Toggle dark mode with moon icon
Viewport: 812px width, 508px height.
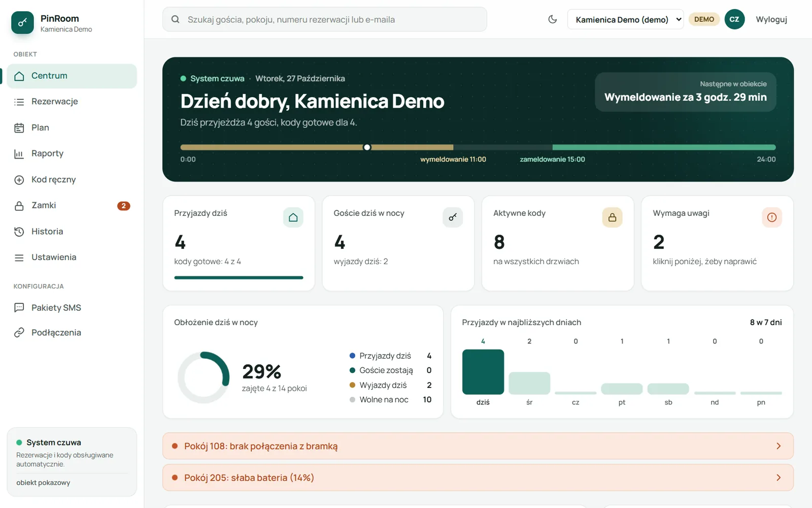click(553, 19)
